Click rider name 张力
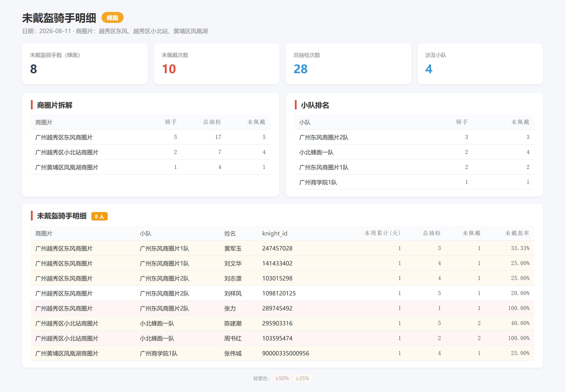 pos(230,308)
